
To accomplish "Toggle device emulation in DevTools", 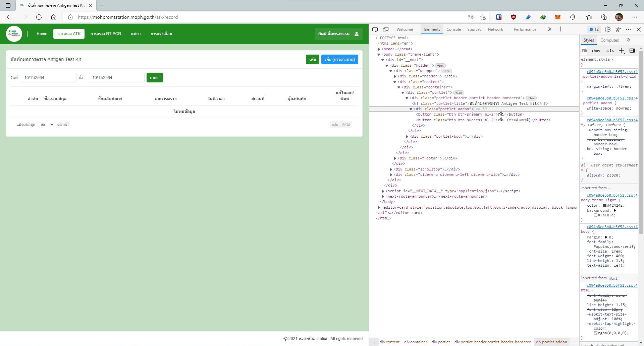I will pos(386,29).
